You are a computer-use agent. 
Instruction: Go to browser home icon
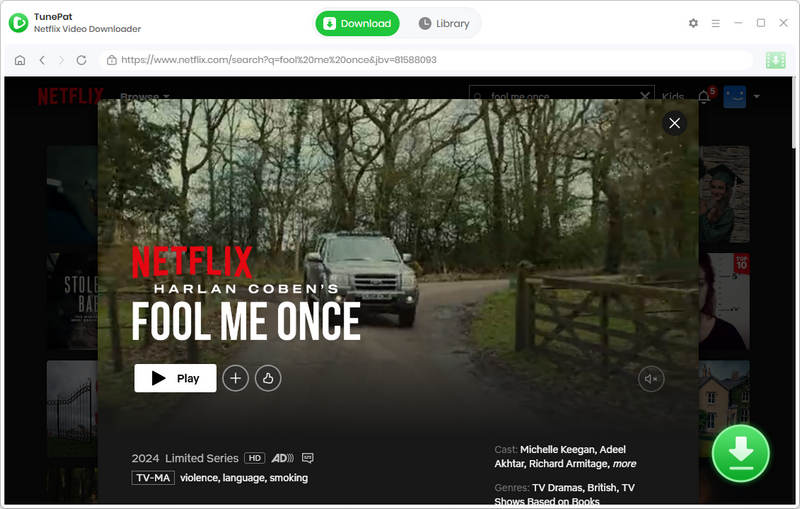coord(20,60)
